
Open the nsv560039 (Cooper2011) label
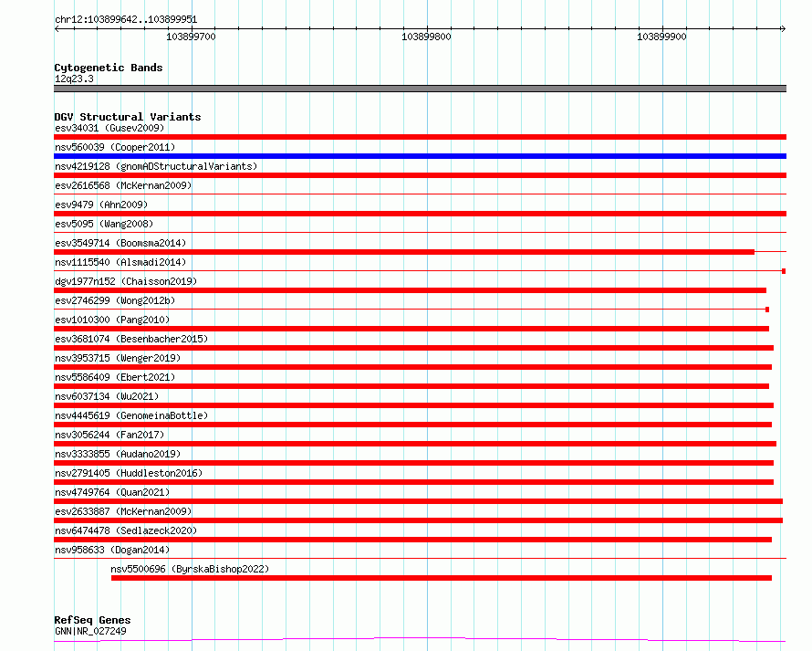pyautogui.click(x=115, y=147)
